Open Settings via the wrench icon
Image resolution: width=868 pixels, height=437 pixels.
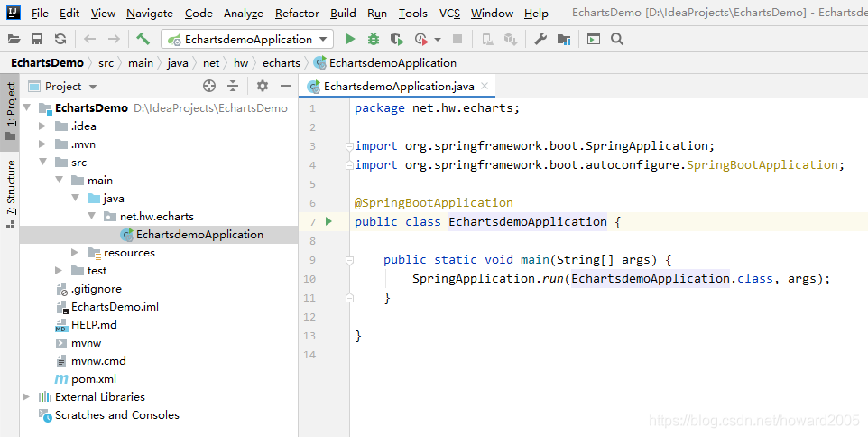[x=540, y=39]
